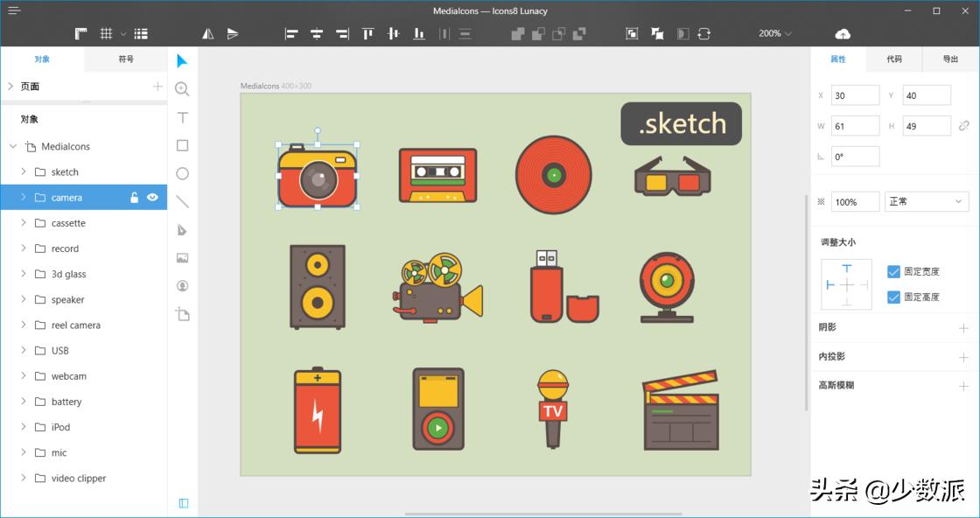This screenshot has height=518, width=980.
Task: Switch to the 符号 tab
Action: click(126, 59)
